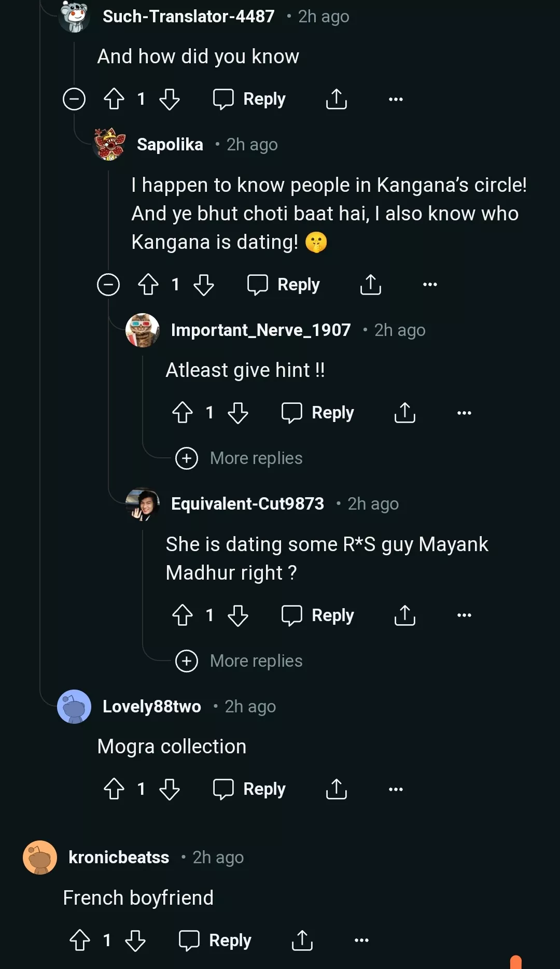
Task: Upvote Such-Translator-4487's comment
Action: (114, 99)
